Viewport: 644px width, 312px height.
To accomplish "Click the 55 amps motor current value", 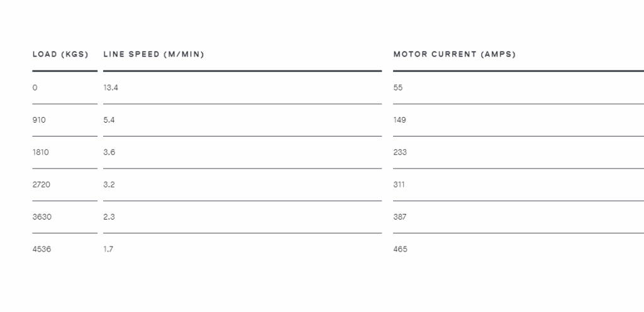I will (398, 87).
